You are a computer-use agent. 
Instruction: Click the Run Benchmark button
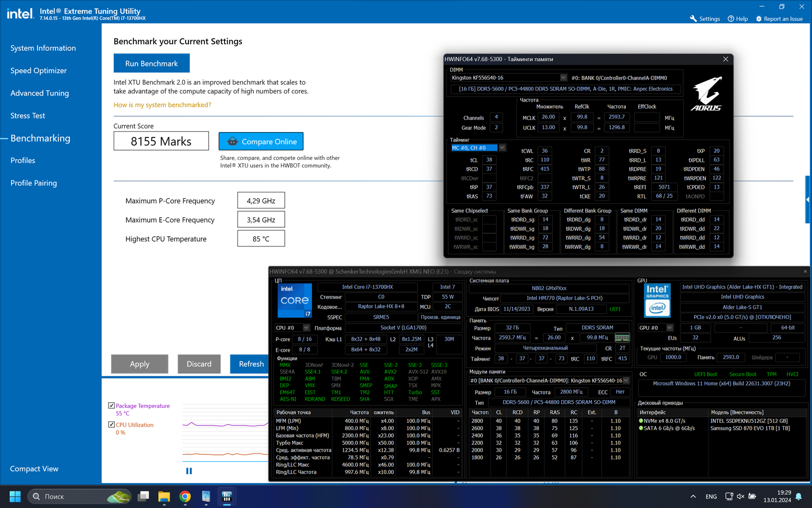click(151, 63)
